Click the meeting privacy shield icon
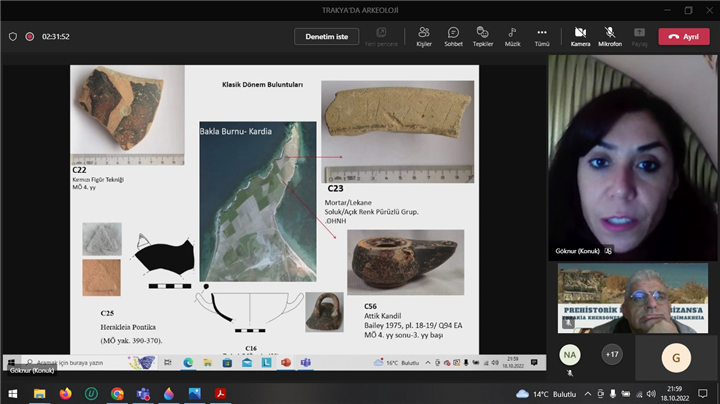 tap(13, 36)
